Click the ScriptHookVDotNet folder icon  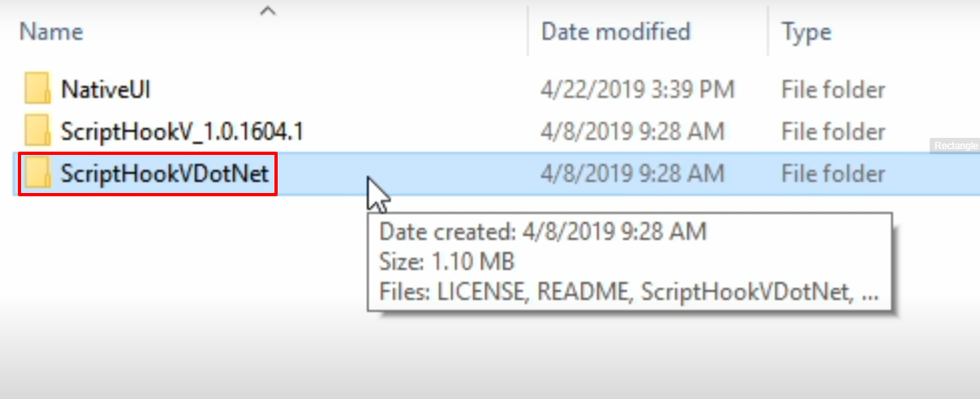click(37, 173)
